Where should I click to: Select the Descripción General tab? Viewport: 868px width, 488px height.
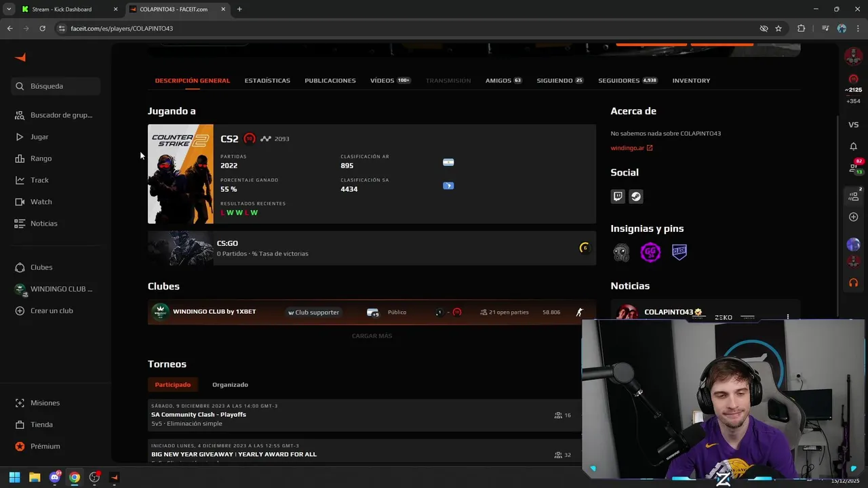coord(193,81)
